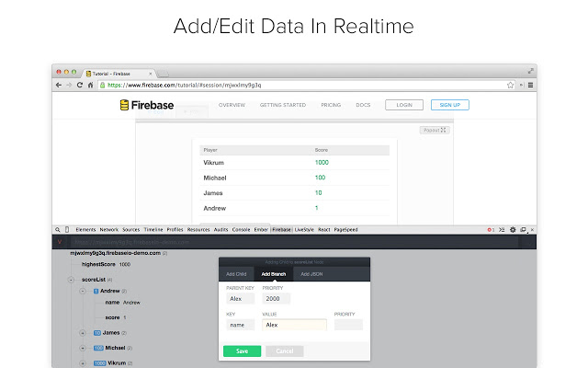Click the Parent Key field containing Alex
The image size is (588, 368).
tap(241, 298)
